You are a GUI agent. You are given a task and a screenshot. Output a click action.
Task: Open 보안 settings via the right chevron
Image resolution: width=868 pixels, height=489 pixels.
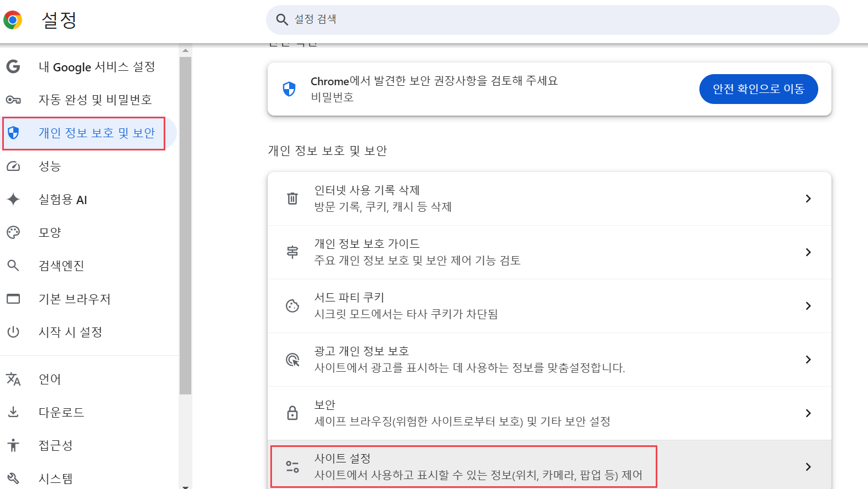coord(808,413)
